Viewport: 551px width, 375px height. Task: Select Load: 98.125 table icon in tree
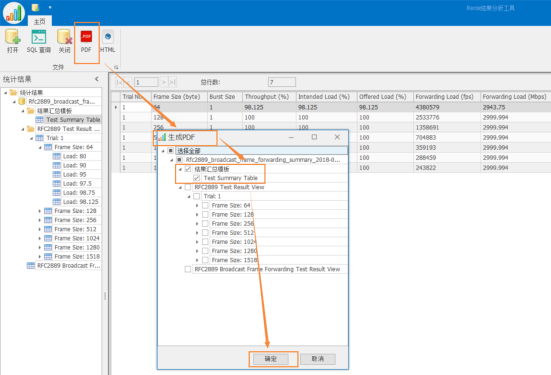click(57, 202)
